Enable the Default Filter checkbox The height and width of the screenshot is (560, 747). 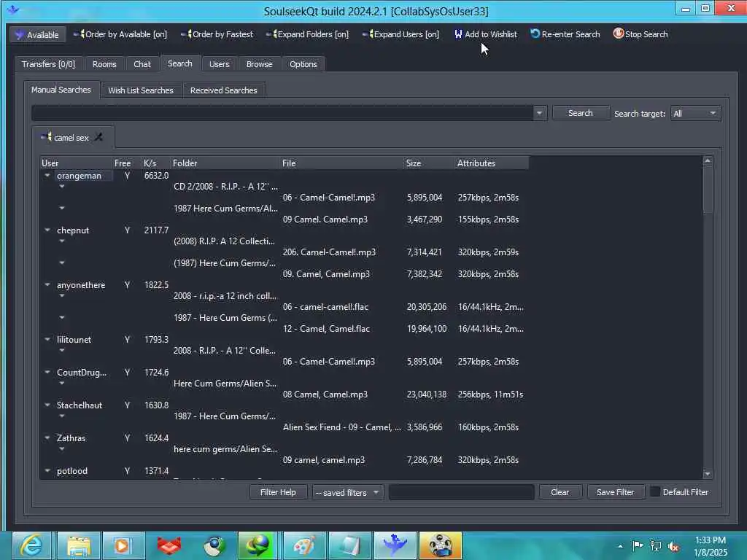coord(655,492)
